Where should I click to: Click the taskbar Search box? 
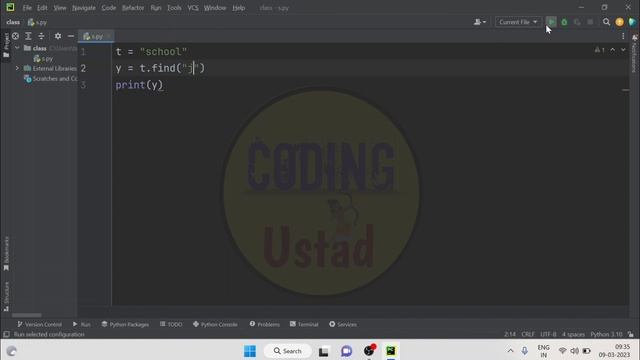(288, 351)
